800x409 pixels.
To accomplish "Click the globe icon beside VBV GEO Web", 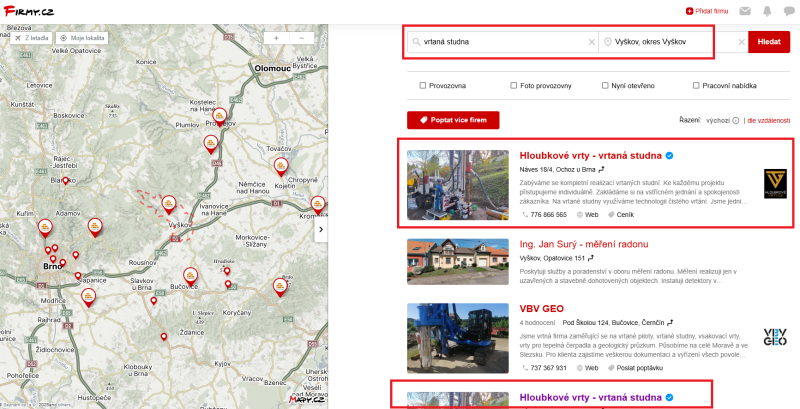I will pyautogui.click(x=580, y=368).
